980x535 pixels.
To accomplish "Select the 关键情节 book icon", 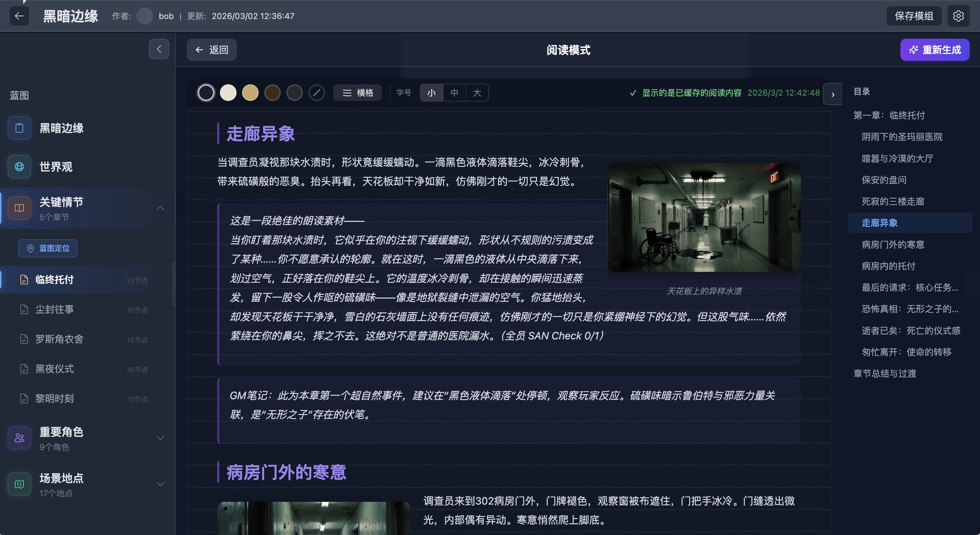I will coord(19,208).
